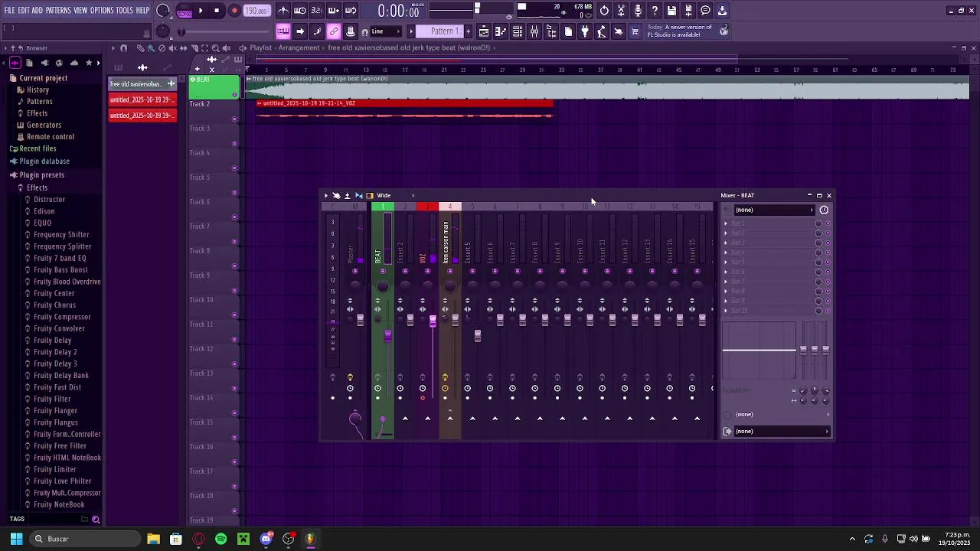Click the shopping cart content library icon

pos(635,31)
